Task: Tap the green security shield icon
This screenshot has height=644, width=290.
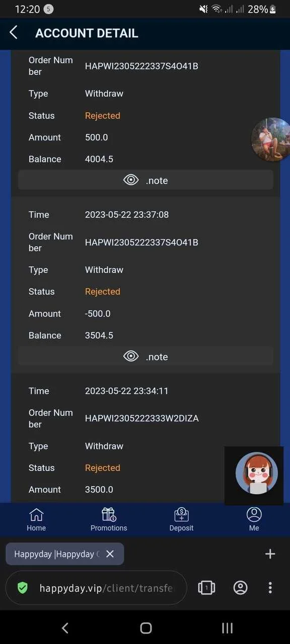Action: click(x=23, y=588)
